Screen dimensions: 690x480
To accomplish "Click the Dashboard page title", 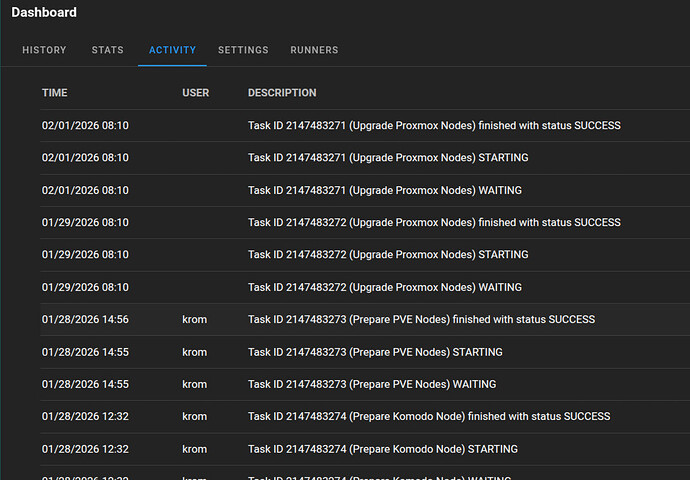I will pyautogui.click(x=44, y=13).
